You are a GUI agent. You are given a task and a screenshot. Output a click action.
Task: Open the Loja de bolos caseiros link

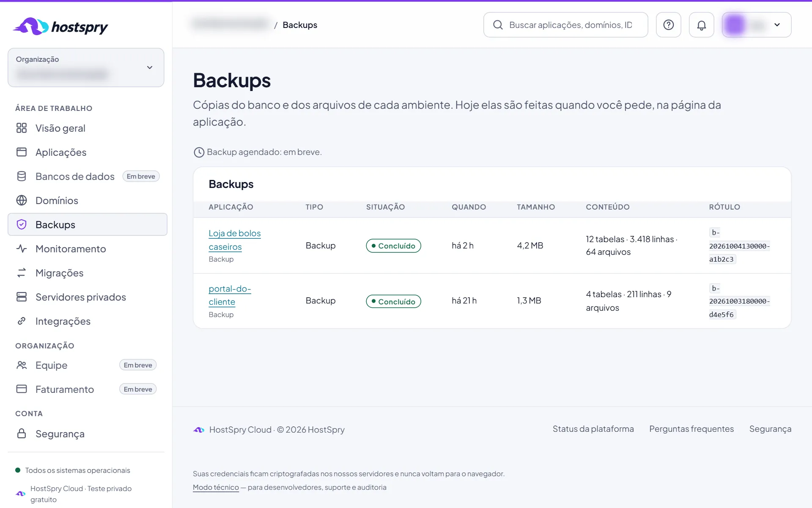pyautogui.click(x=235, y=240)
